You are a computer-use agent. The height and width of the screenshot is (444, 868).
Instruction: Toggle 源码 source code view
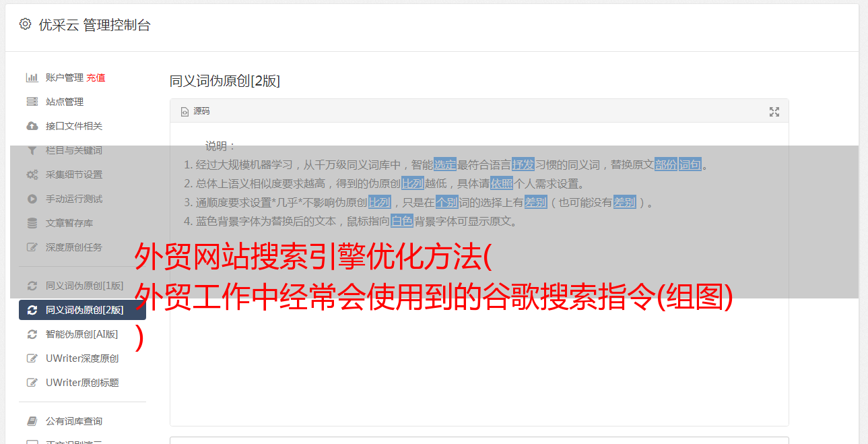tap(195, 111)
